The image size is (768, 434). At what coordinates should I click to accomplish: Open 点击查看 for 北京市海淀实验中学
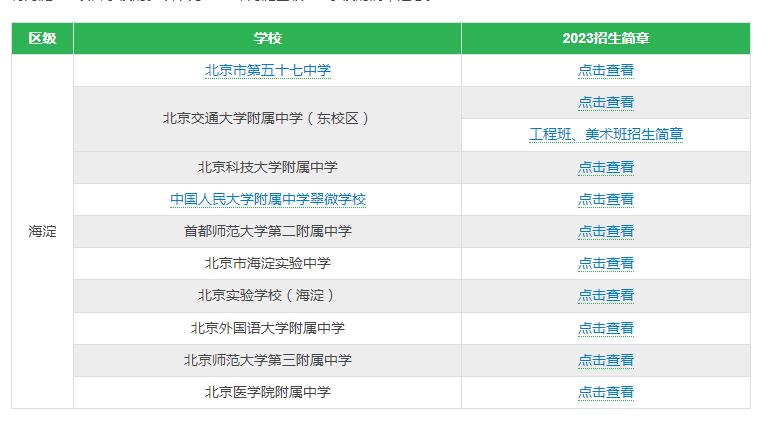605,264
